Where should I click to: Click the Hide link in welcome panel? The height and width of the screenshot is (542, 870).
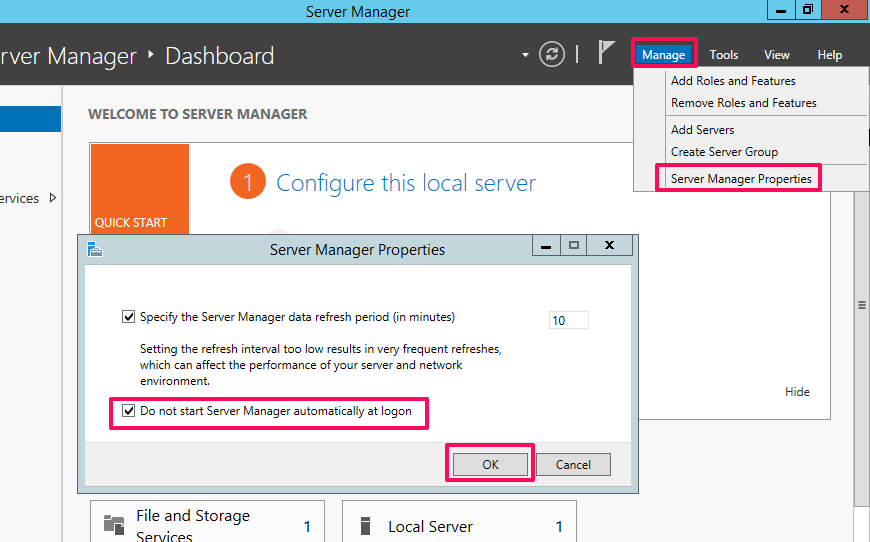(x=797, y=392)
